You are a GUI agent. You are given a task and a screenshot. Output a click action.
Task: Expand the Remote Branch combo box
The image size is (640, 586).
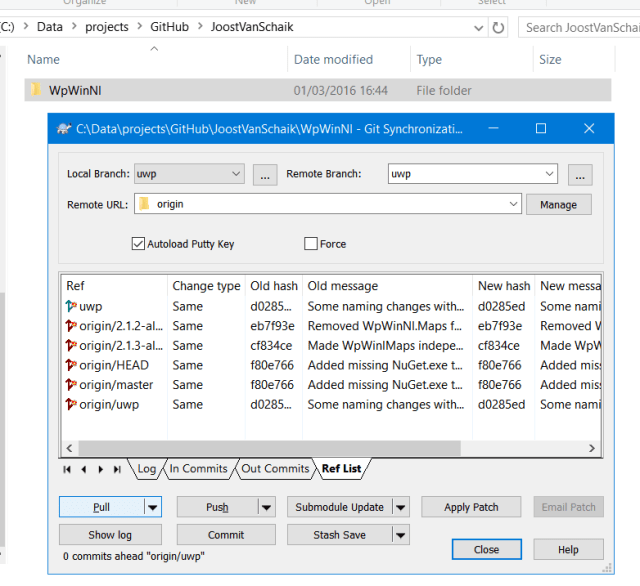(549, 174)
